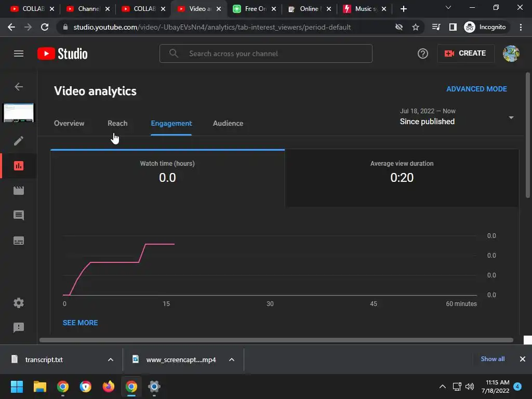Open notification center badge
Image resolution: width=532 pixels, height=399 pixels.
pos(517,387)
